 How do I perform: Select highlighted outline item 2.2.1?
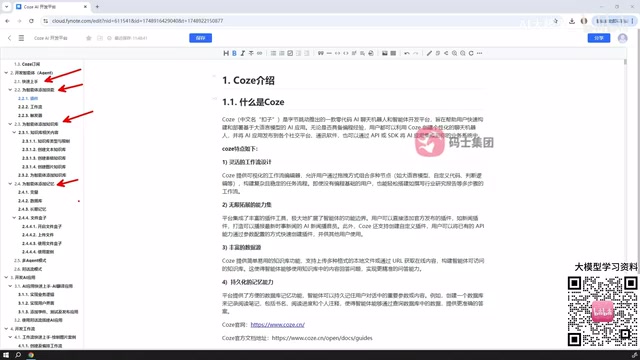28,98
